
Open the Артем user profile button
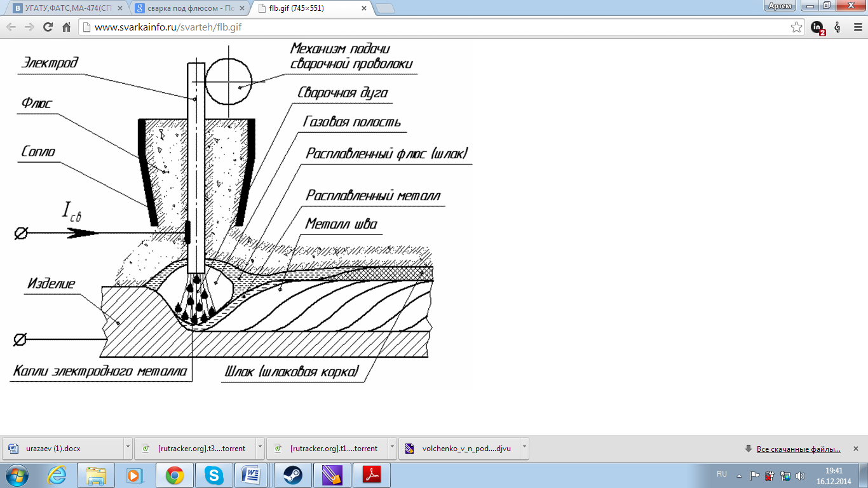point(780,6)
